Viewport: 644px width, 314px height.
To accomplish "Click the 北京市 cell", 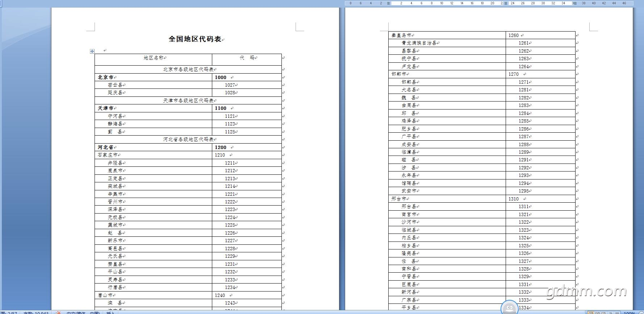I will tap(153, 77).
